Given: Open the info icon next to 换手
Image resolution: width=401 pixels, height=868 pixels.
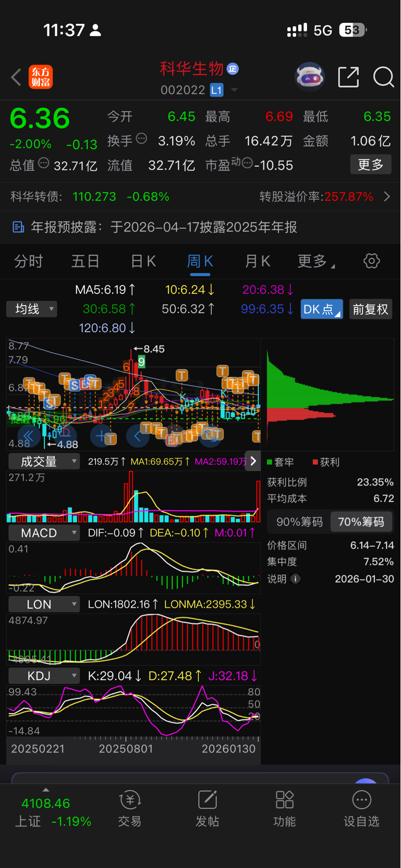Looking at the screenshot, I should 141,139.
